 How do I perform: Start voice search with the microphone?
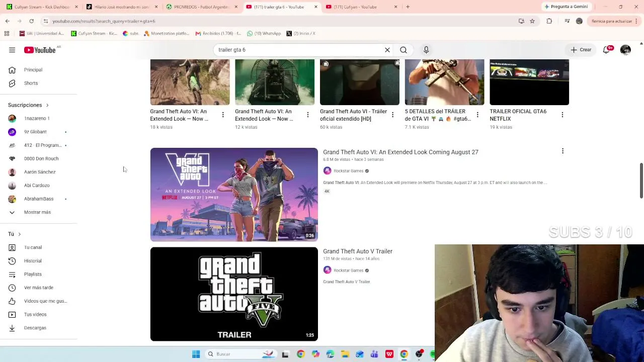click(426, 50)
